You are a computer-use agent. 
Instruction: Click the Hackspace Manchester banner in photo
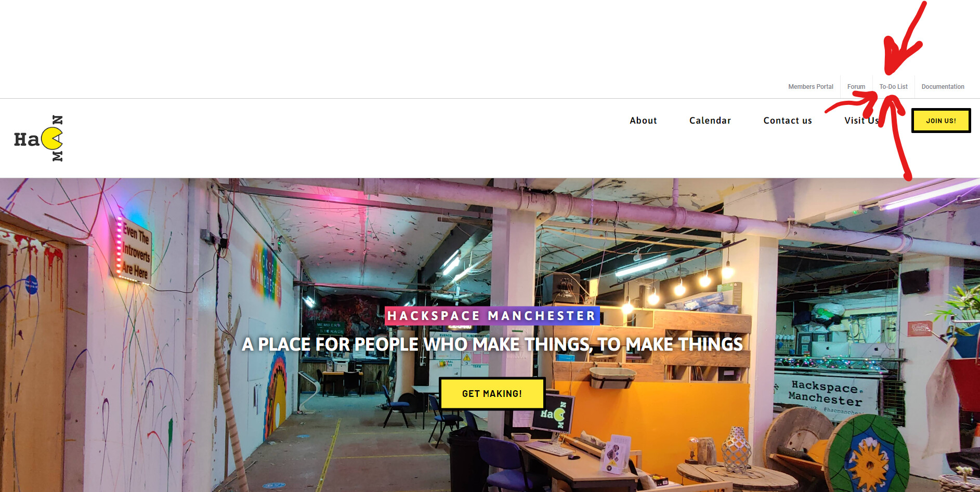point(827,393)
